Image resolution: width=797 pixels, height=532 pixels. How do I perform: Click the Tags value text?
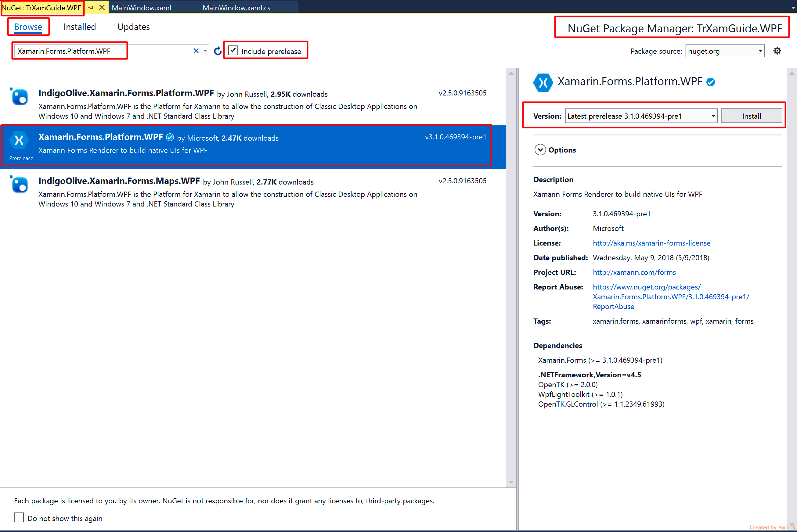[673, 321]
